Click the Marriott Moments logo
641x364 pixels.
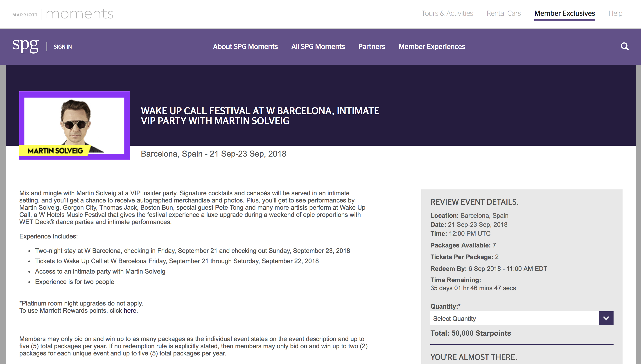pyautogui.click(x=63, y=14)
